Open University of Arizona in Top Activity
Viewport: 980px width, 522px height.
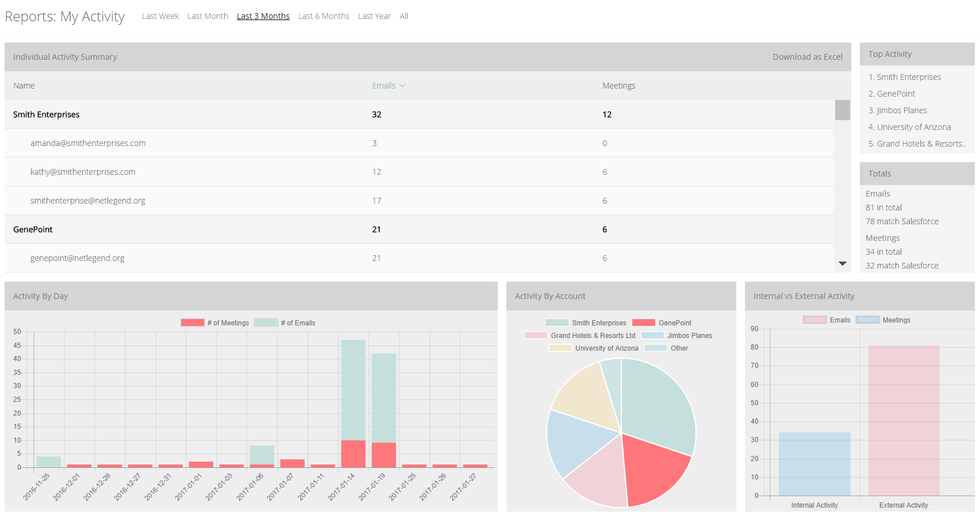[x=914, y=127]
